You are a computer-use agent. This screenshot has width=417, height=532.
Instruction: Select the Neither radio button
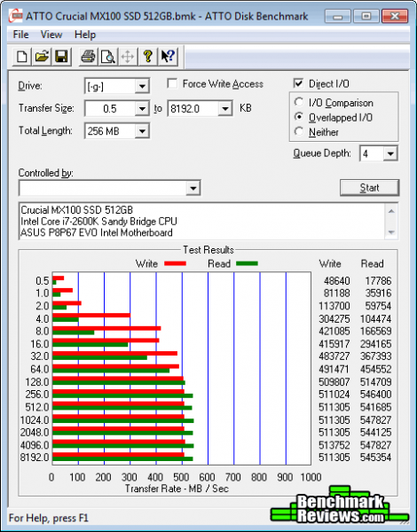299,131
